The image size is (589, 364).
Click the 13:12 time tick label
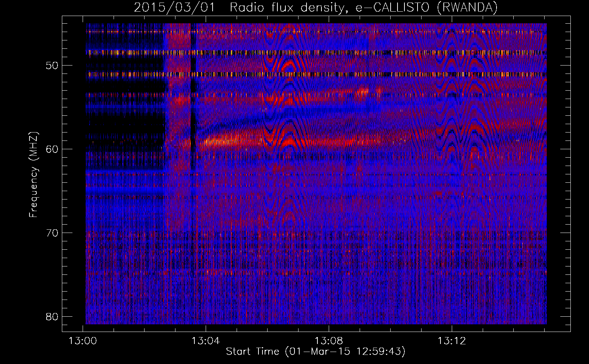coord(451,341)
